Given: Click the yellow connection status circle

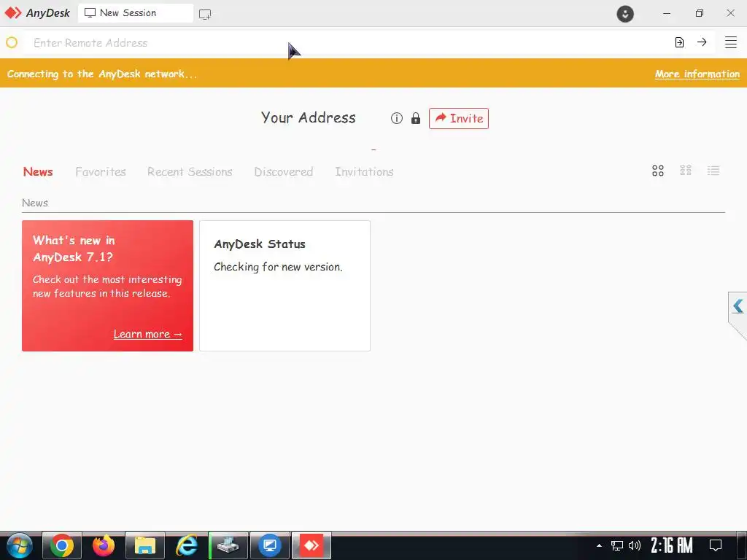Looking at the screenshot, I should pyautogui.click(x=12, y=42).
